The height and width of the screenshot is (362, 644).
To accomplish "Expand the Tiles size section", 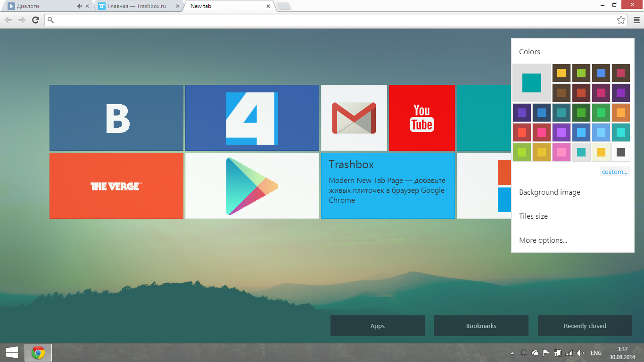I will click(x=533, y=216).
